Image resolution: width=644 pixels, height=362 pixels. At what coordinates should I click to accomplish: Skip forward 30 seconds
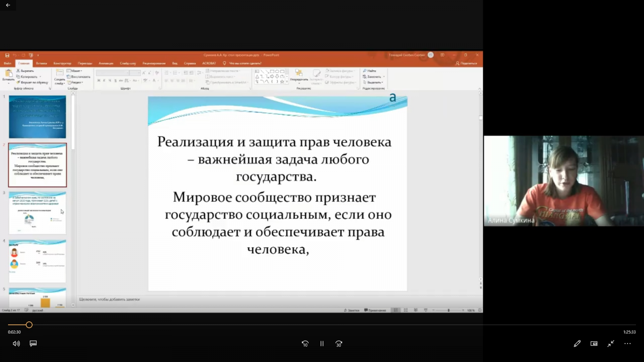(339, 343)
